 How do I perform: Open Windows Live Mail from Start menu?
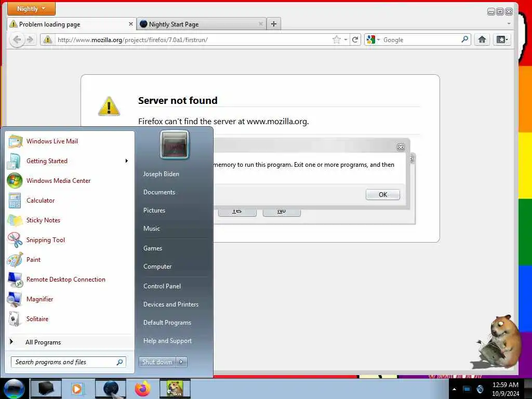[x=70, y=141]
